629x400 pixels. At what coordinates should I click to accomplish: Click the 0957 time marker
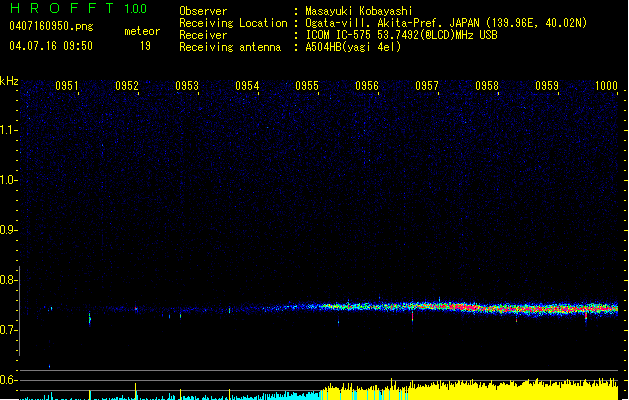point(427,86)
